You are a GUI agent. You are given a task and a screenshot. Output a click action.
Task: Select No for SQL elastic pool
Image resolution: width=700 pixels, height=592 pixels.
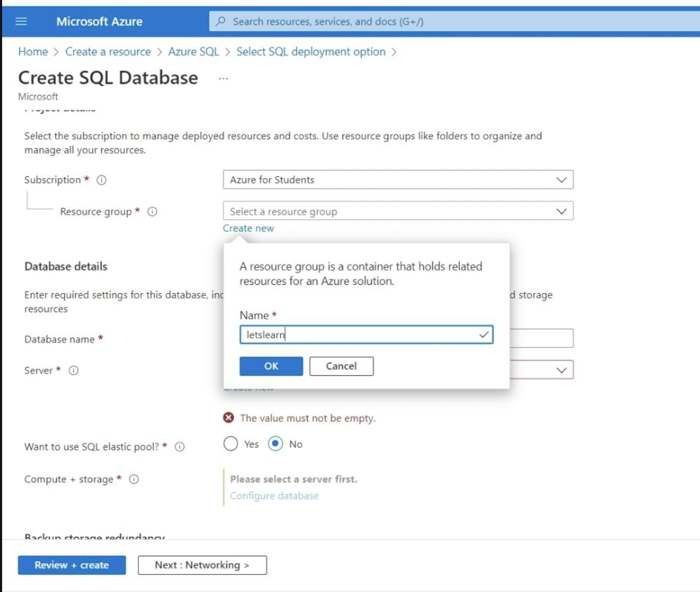[275, 443]
